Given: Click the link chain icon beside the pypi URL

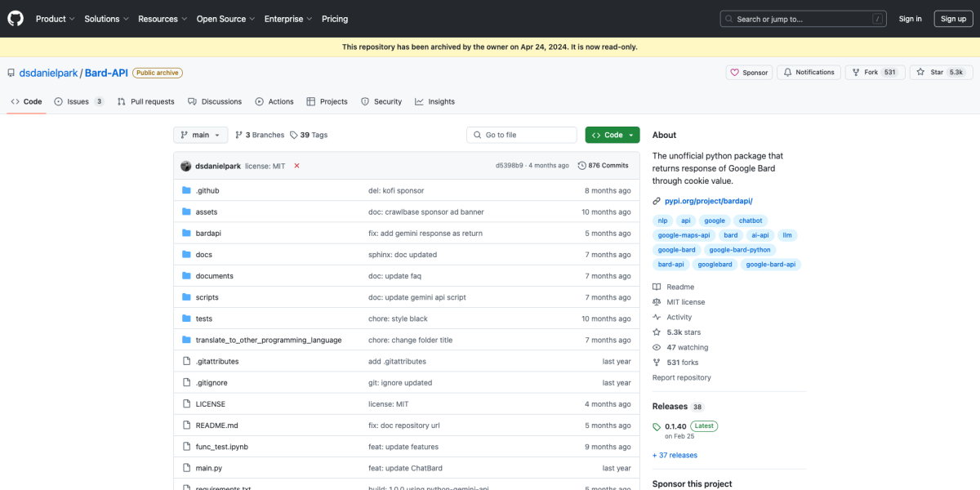Looking at the screenshot, I should coord(656,200).
